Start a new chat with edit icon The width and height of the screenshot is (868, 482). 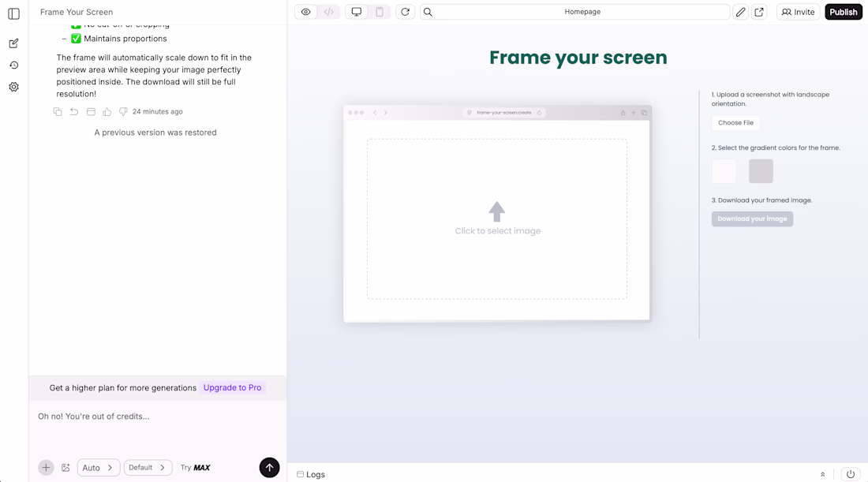coord(14,43)
